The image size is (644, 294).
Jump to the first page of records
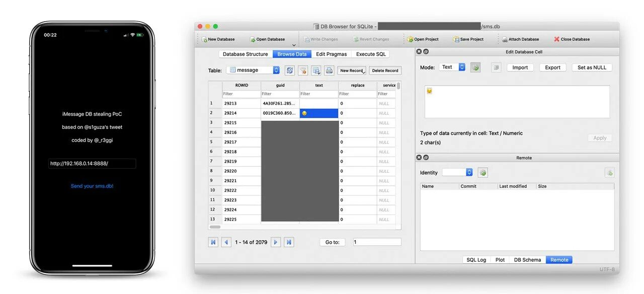pos(213,242)
